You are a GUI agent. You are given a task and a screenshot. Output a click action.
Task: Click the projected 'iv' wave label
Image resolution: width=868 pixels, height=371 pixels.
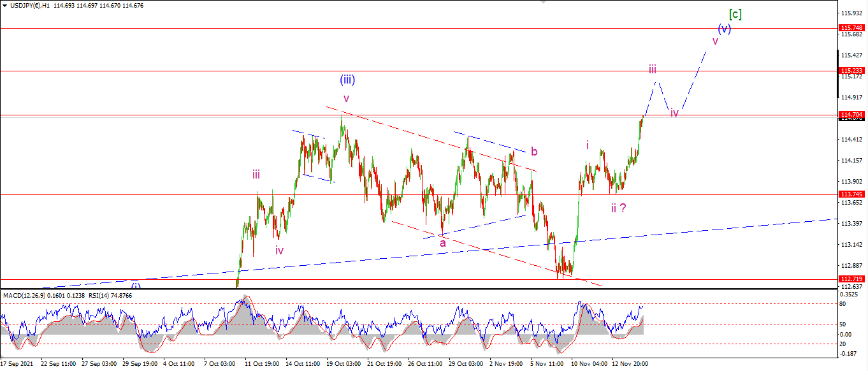point(674,113)
